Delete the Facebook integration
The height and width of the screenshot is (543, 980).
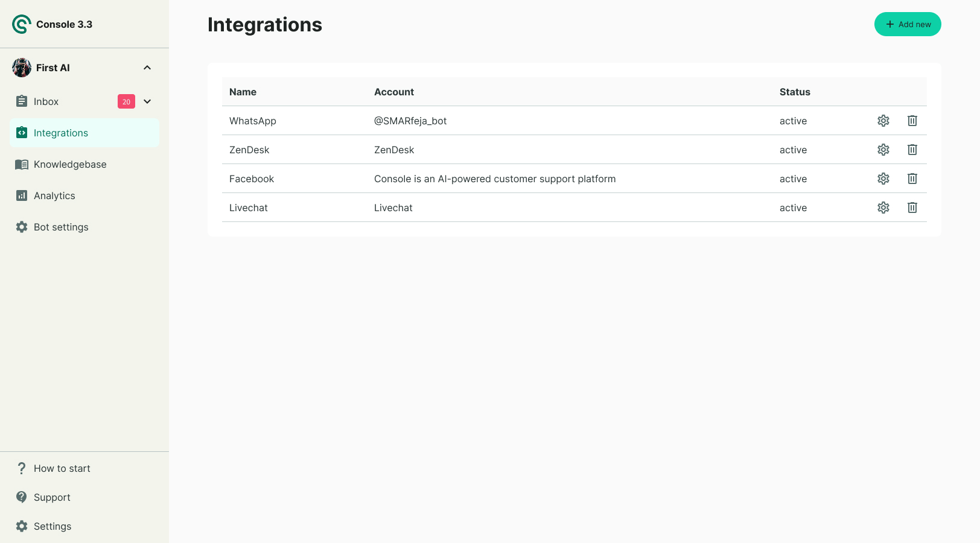pyautogui.click(x=912, y=179)
